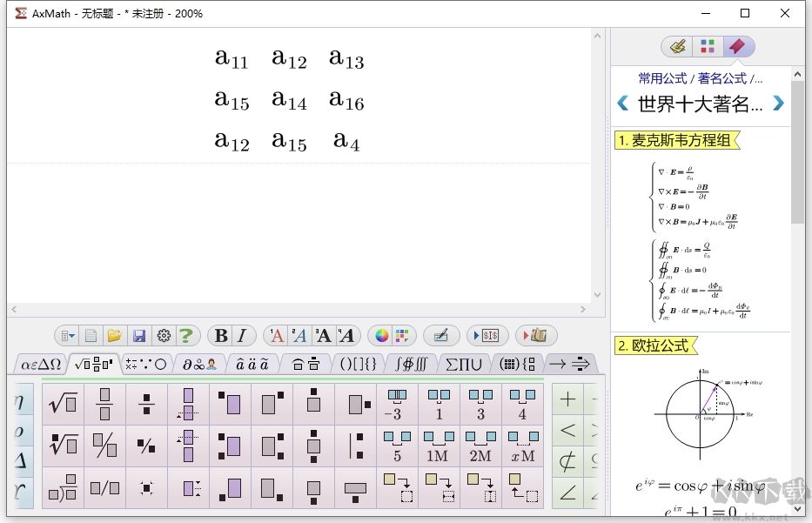
Task: Click the green question mark help icon
Action: (187, 336)
